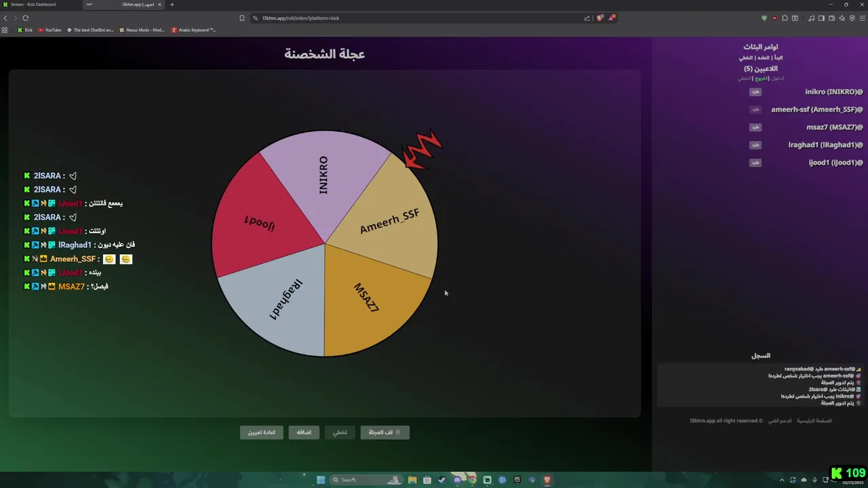The width and height of the screenshot is (868, 488).
Task: Click Ameerh_SSF username in chat
Action: 73,259
